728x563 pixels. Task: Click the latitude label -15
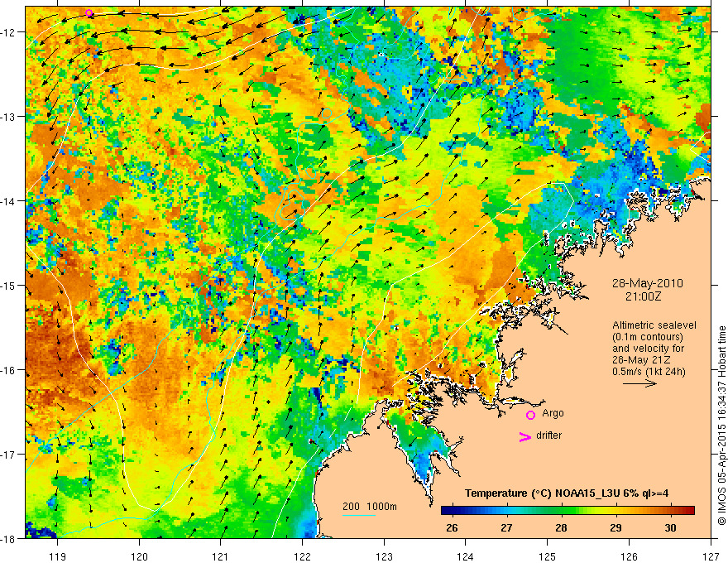(9, 285)
